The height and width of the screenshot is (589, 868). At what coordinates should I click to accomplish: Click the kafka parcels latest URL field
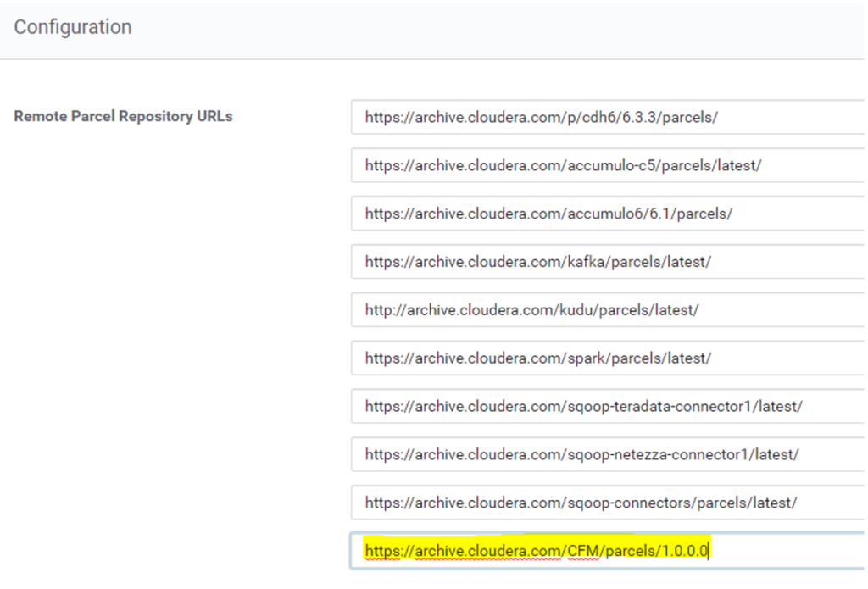[608, 261]
